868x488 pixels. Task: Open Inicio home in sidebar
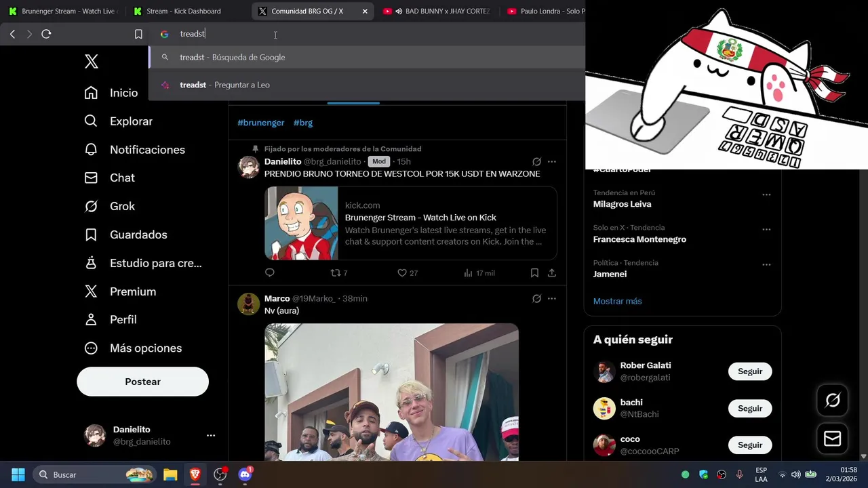pos(111,93)
